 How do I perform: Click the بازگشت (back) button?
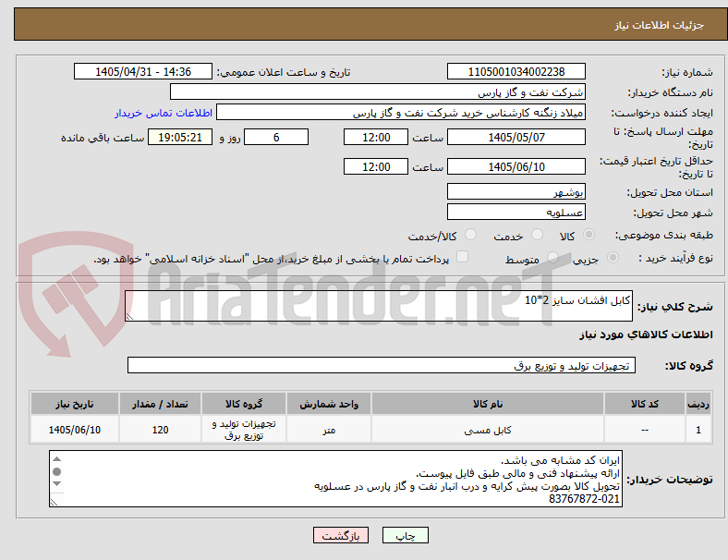[x=341, y=535]
